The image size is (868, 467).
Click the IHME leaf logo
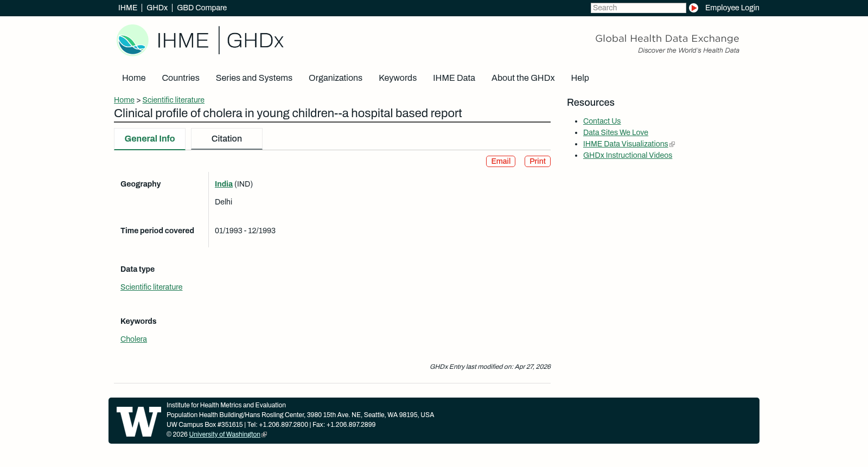tap(133, 40)
